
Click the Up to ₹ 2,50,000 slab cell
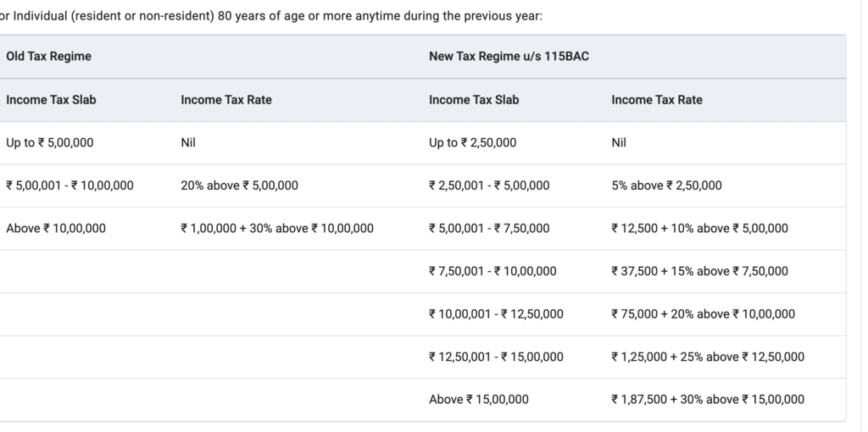pos(472,142)
